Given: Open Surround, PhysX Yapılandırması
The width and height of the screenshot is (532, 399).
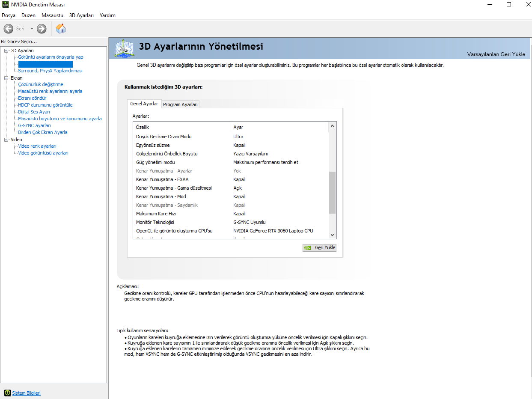Looking at the screenshot, I should pyautogui.click(x=50, y=71).
